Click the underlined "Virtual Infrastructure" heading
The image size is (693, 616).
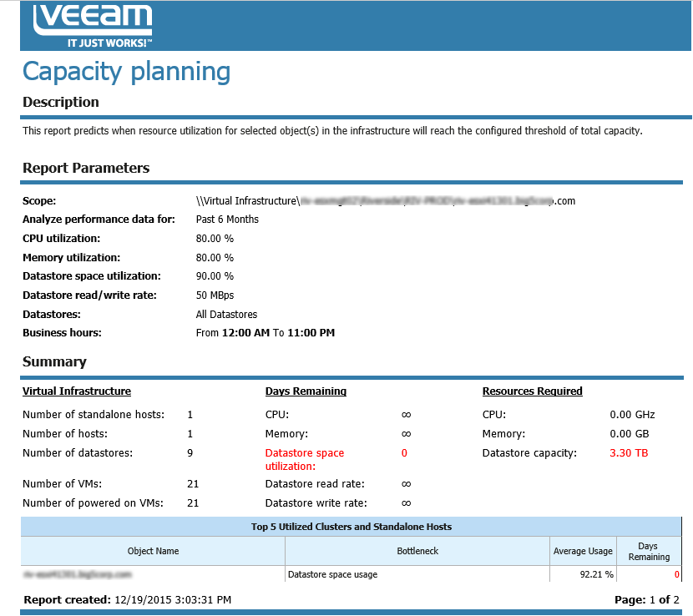coord(77,391)
